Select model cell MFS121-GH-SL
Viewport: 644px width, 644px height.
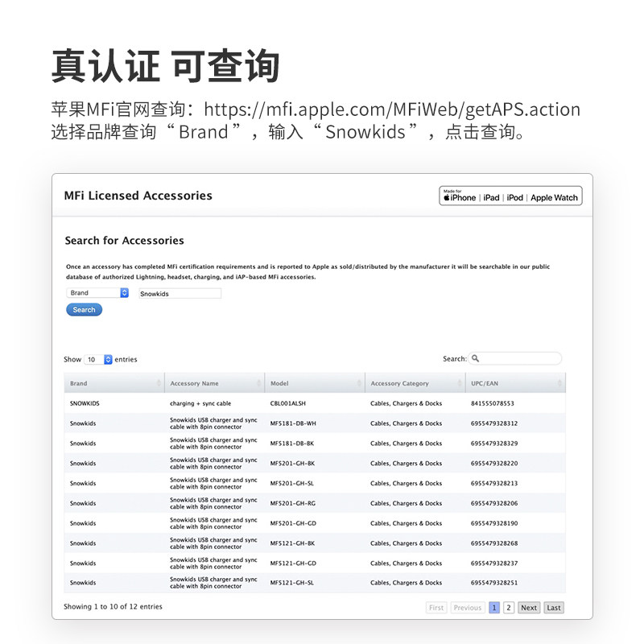point(292,583)
